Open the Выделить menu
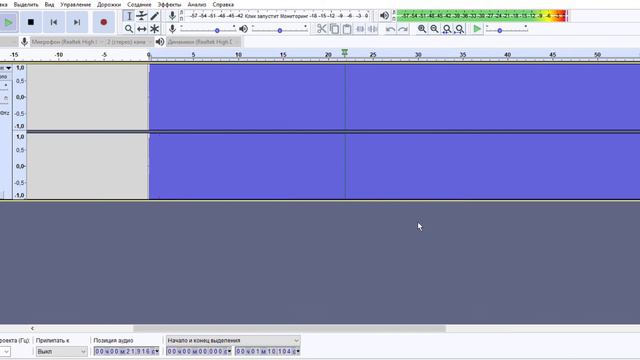This screenshot has height=360, width=640. point(26,4)
